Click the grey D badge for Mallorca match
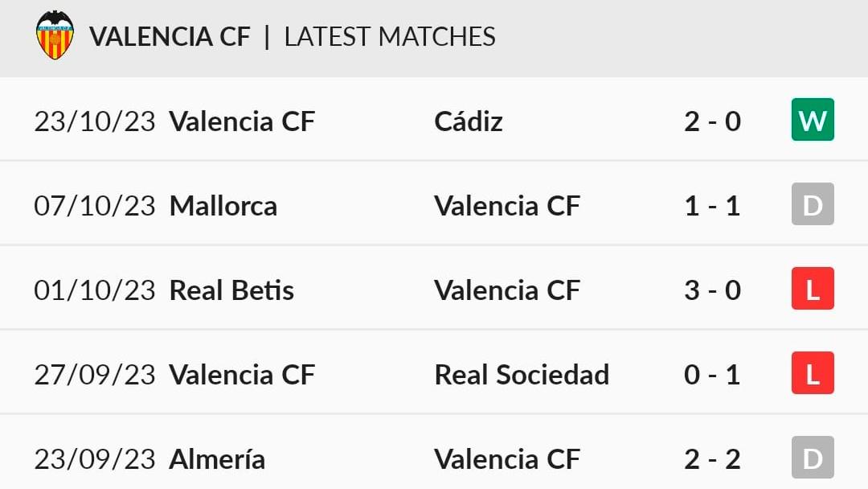The height and width of the screenshot is (489, 868). [813, 204]
